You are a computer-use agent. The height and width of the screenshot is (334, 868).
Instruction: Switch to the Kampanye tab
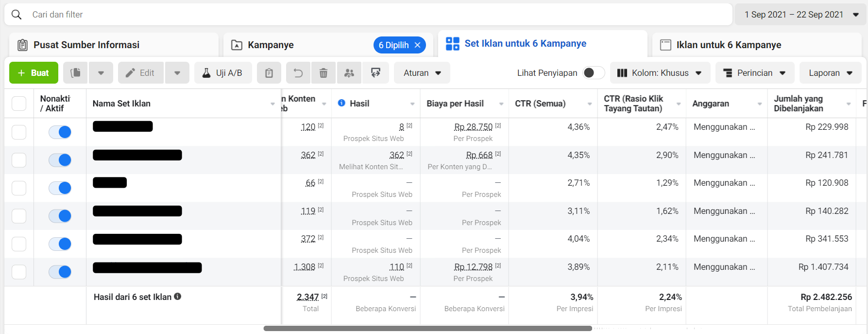coord(271,45)
